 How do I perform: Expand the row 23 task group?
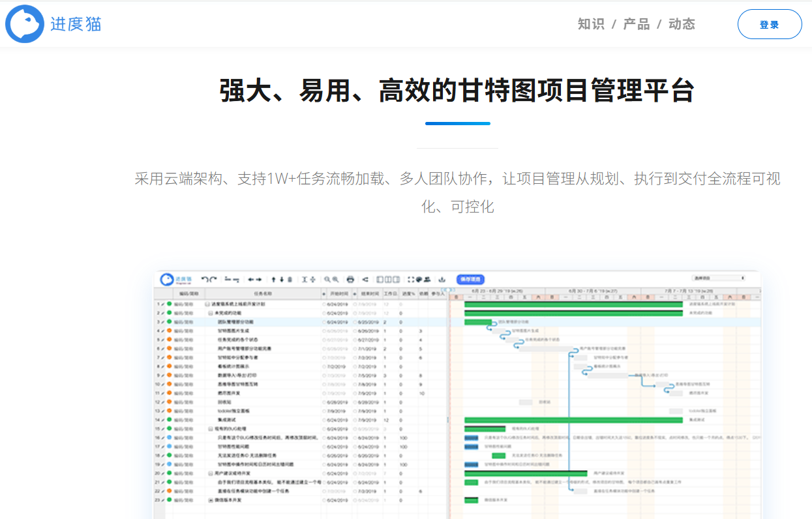point(210,500)
